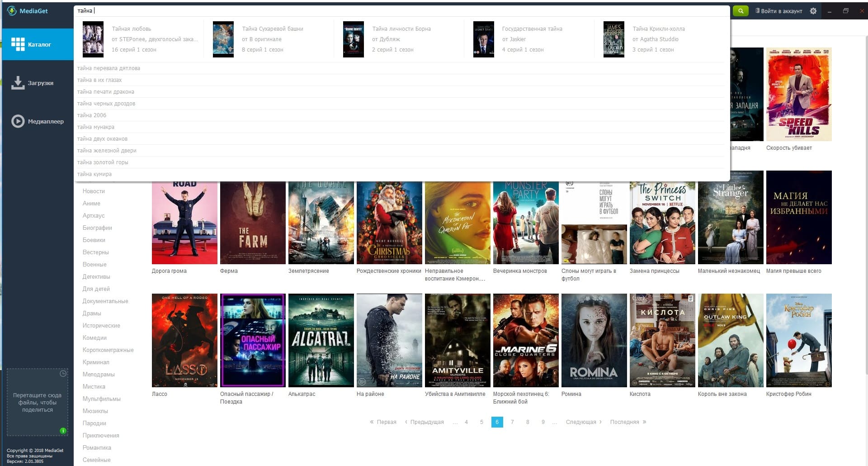Open Ромина movie poster
Image resolution: width=868 pixels, height=466 pixels.
594,340
